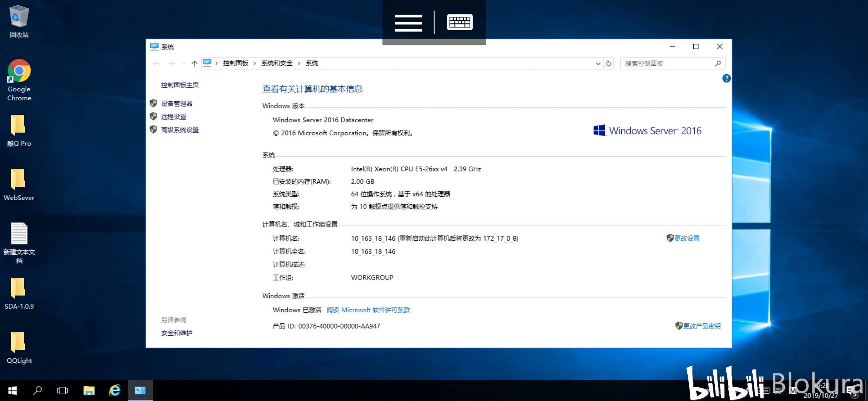Open the Recycle Bin desktop icon
Screen dimensions: 868x401
click(x=19, y=22)
